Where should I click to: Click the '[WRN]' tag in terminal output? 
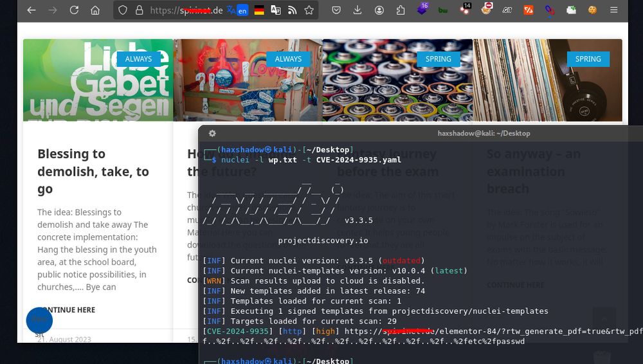(x=214, y=280)
